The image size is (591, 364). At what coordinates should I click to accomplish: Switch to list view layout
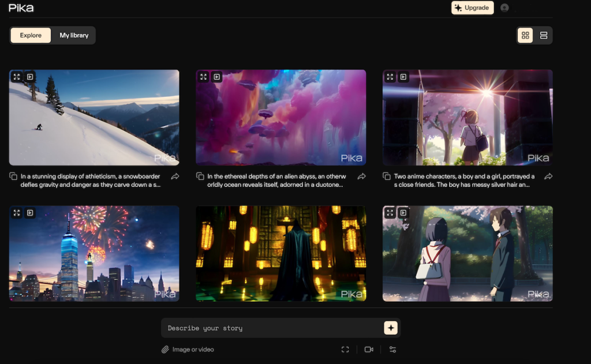pyautogui.click(x=544, y=36)
